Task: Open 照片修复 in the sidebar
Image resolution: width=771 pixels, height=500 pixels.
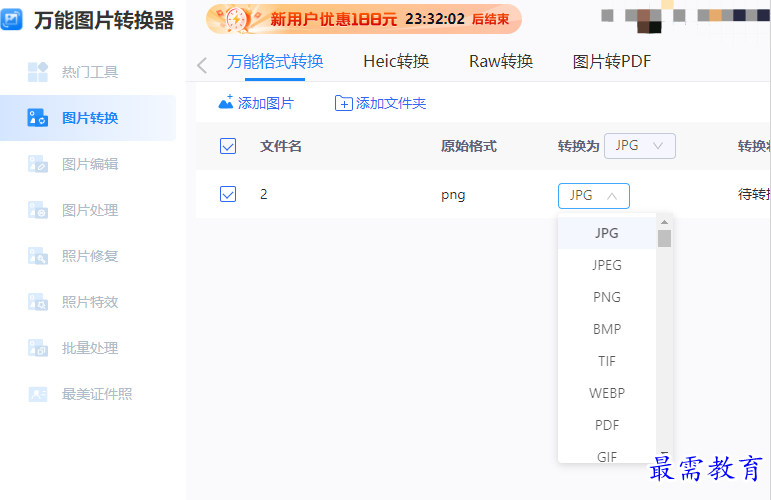Action: pos(88,256)
